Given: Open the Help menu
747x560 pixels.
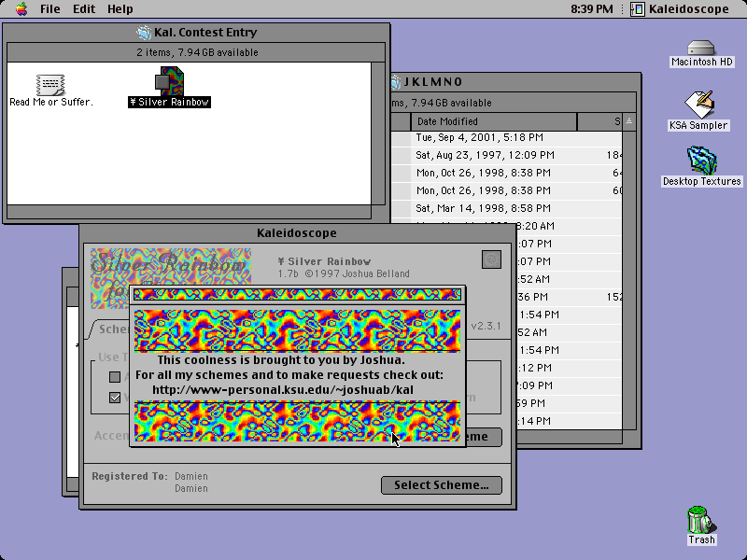Looking at the screenshot, I should pyautogui.click(x=120, y=8).
